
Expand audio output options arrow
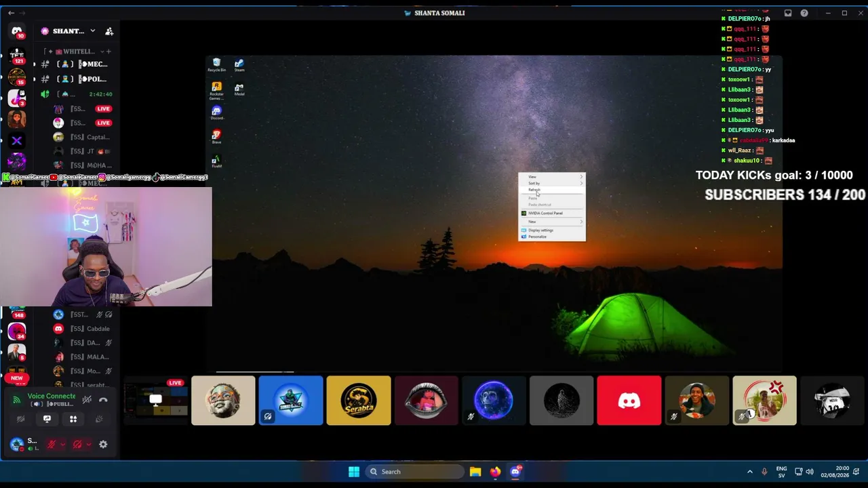(x=88, y=445)
